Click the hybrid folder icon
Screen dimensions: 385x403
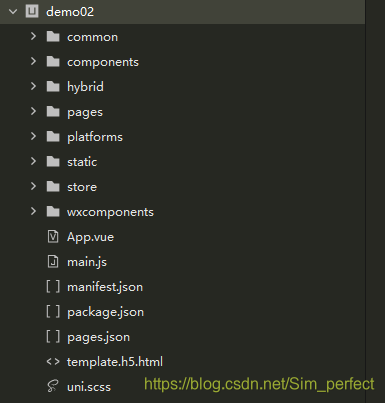point(53,86)
